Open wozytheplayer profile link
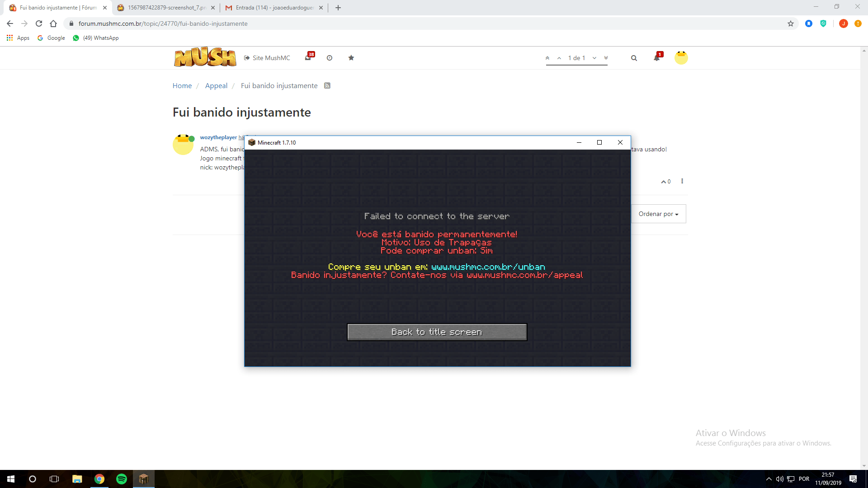 219,137
